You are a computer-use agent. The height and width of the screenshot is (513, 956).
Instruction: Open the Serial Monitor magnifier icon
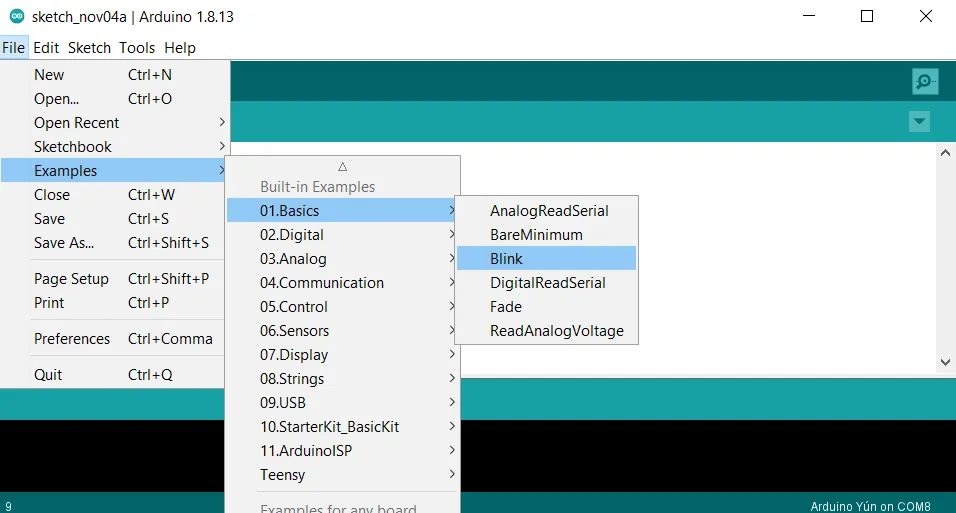(x=925, y=81)
